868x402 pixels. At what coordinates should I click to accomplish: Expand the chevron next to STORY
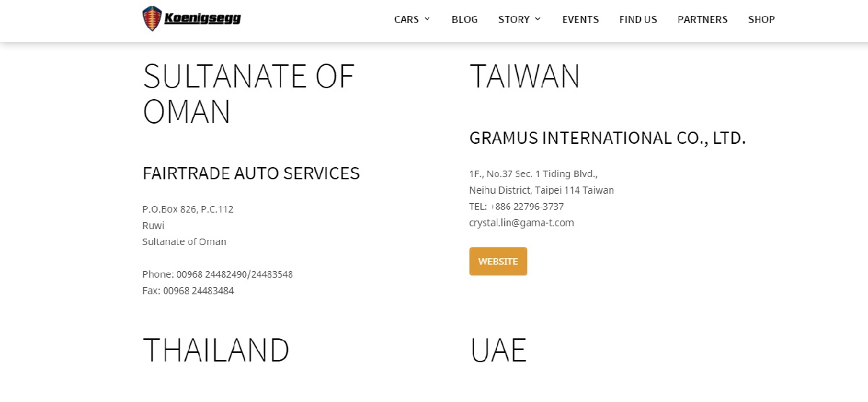[538, 20]
